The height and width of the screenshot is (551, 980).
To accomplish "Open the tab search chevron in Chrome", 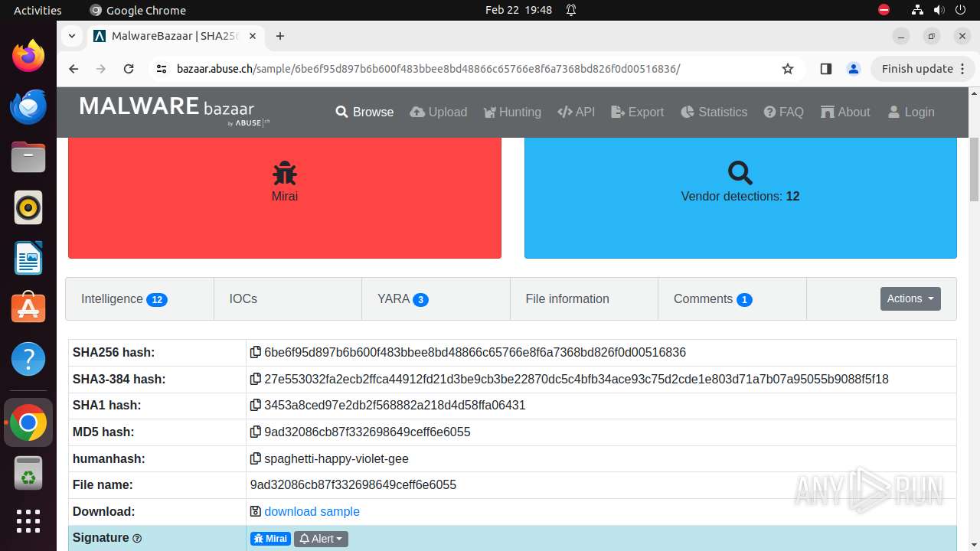I will [x=71, y=36].
